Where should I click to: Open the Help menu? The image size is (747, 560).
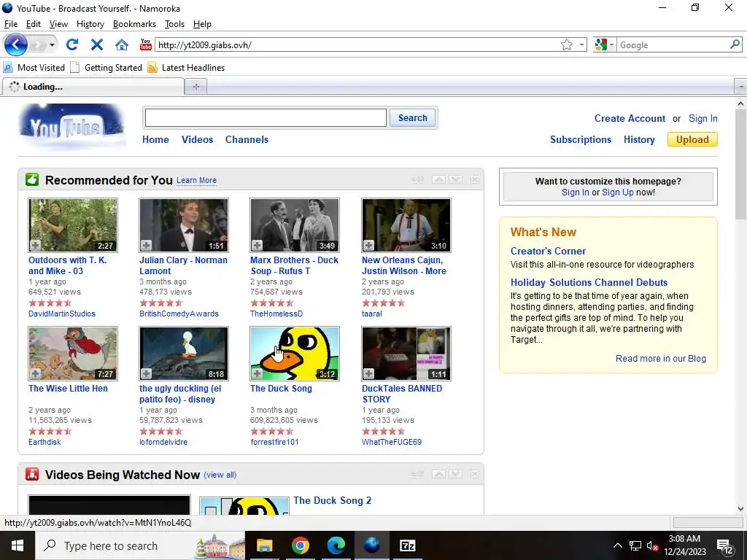[202, 24]
